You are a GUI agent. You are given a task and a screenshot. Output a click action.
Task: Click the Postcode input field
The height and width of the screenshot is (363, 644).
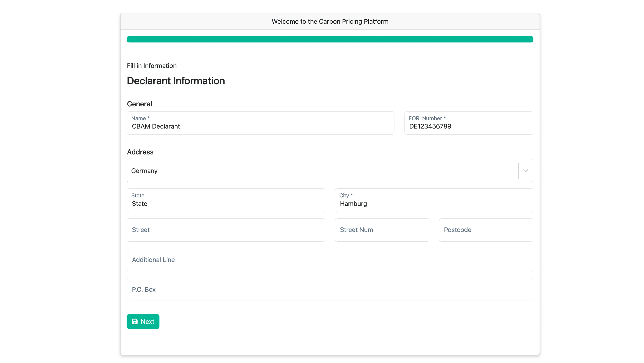click(x=486, y=230)
